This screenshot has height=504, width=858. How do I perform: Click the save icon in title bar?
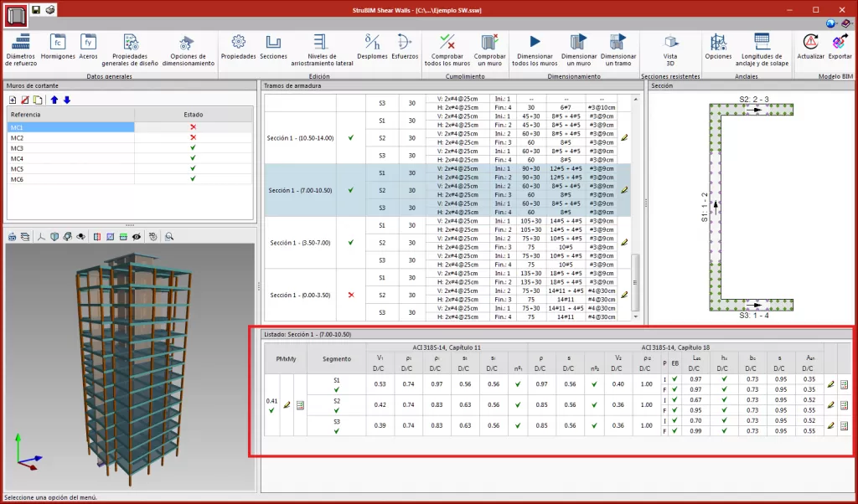(x=37, y=9)
